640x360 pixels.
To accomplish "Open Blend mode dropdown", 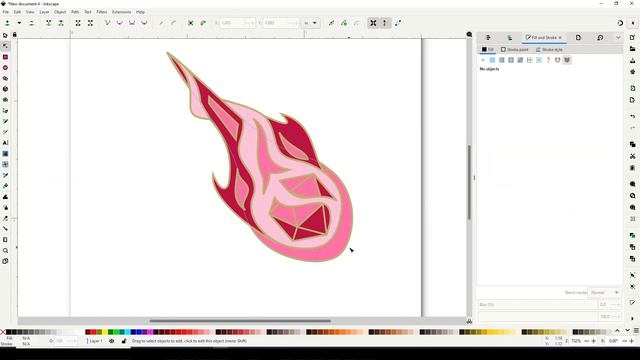I will click(604, 293).
